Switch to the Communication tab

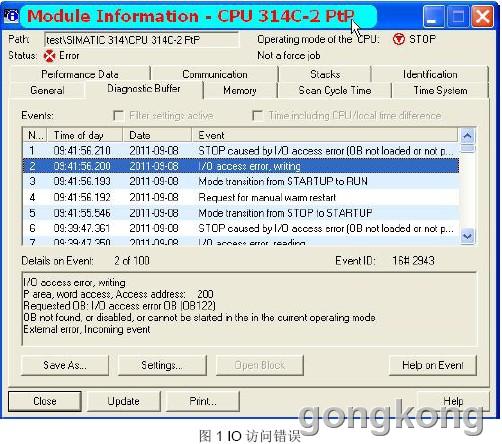click(x=215, y=74)
